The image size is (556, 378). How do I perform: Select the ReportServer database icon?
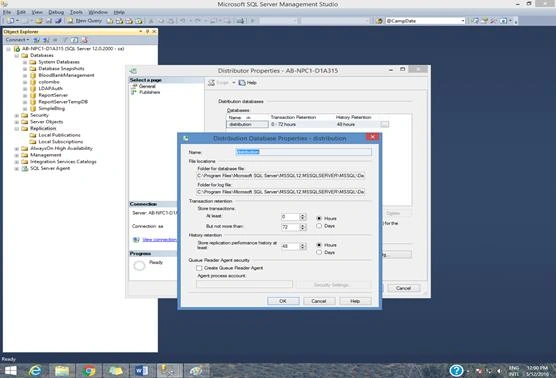point(33,95)
